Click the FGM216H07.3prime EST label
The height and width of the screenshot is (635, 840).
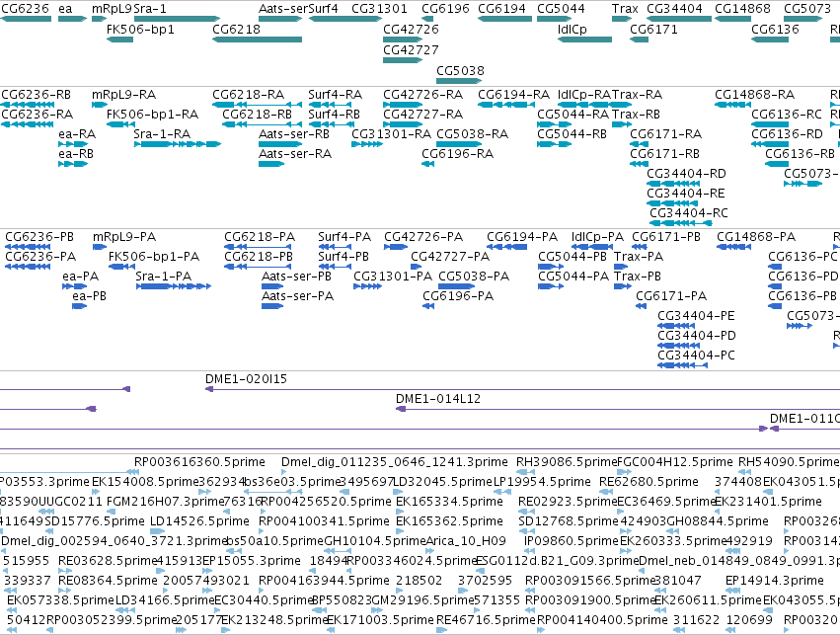165,502
